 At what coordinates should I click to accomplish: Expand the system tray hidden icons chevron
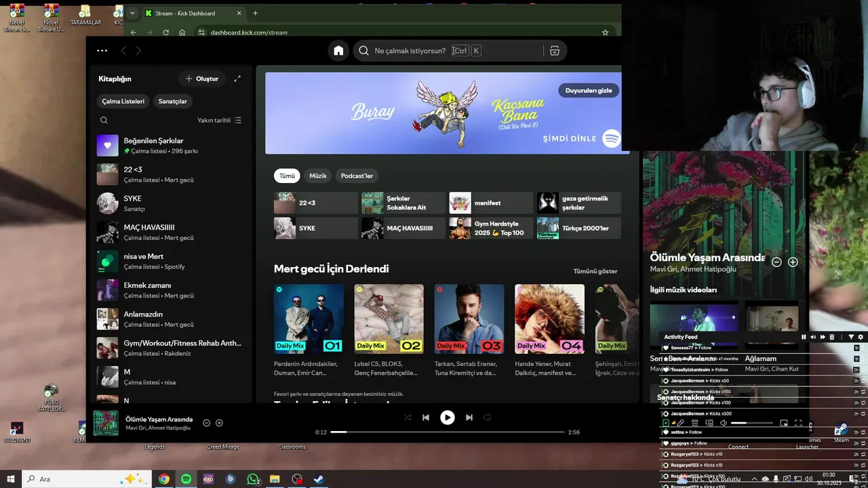coord(754,479)
